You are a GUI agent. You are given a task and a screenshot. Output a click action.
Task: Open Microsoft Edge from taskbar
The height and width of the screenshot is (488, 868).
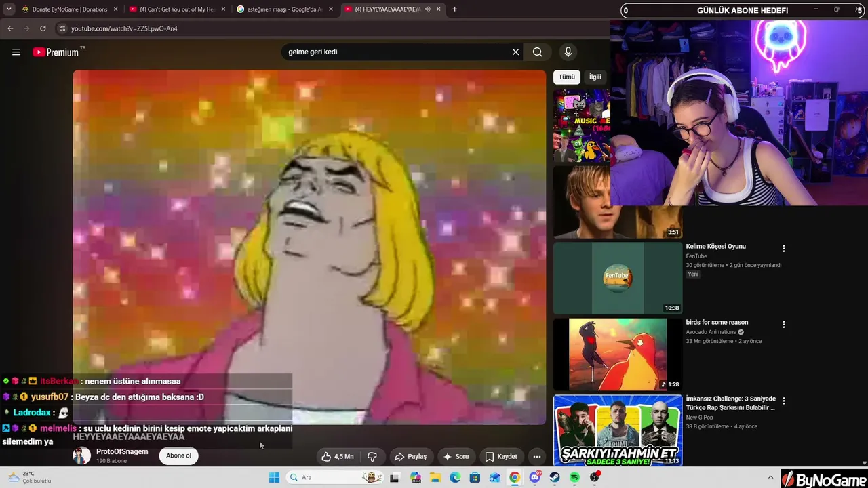(x=455, y=477)
